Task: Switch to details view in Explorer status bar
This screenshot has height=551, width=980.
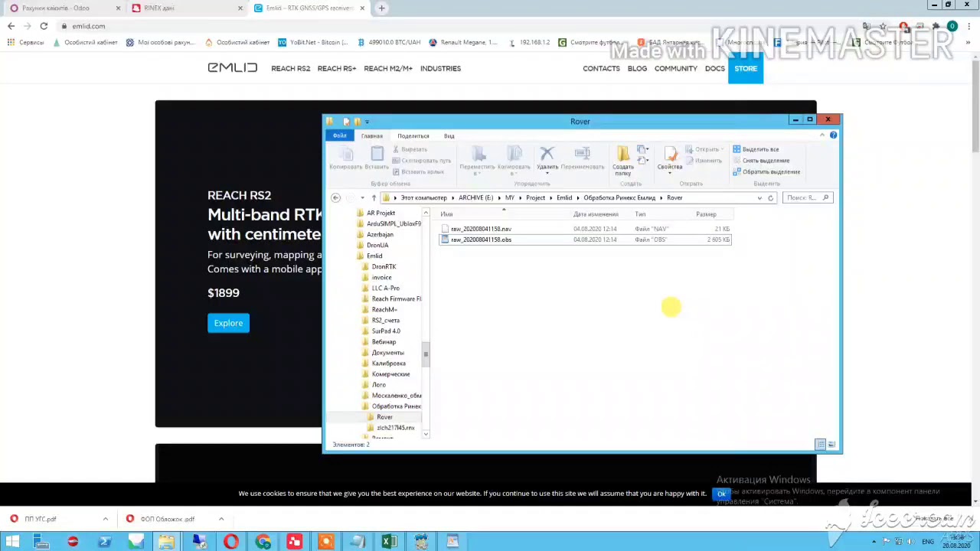Action: coord(820,445)
